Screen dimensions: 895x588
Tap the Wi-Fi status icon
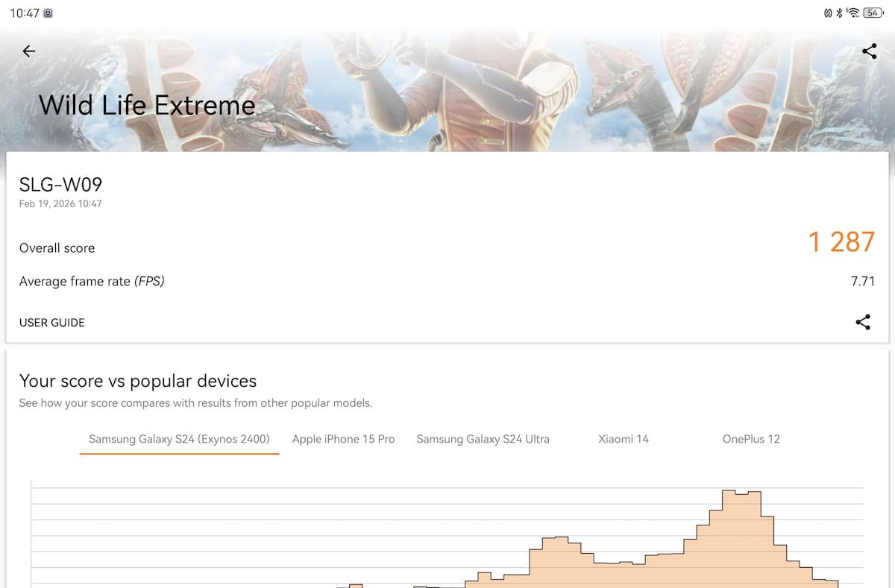[x=853, y=13]
